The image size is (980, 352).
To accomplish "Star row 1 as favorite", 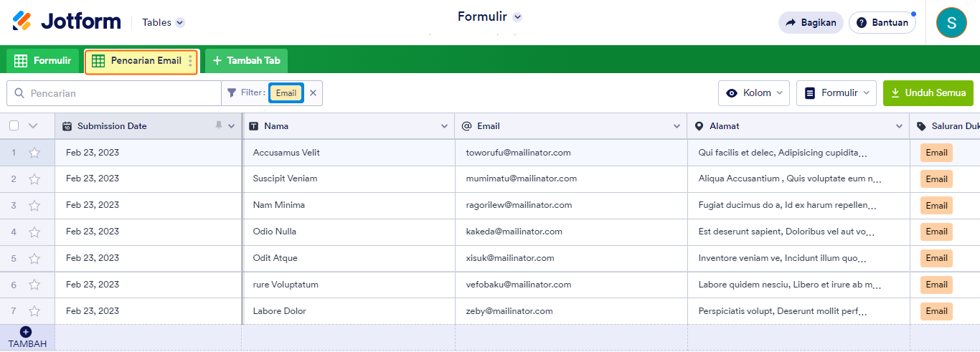I will 34,153.
